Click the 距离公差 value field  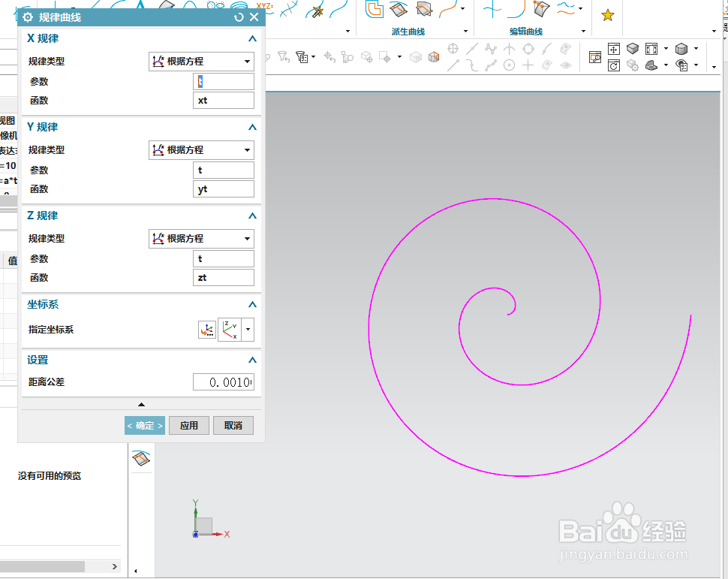[x=224, y=382]
